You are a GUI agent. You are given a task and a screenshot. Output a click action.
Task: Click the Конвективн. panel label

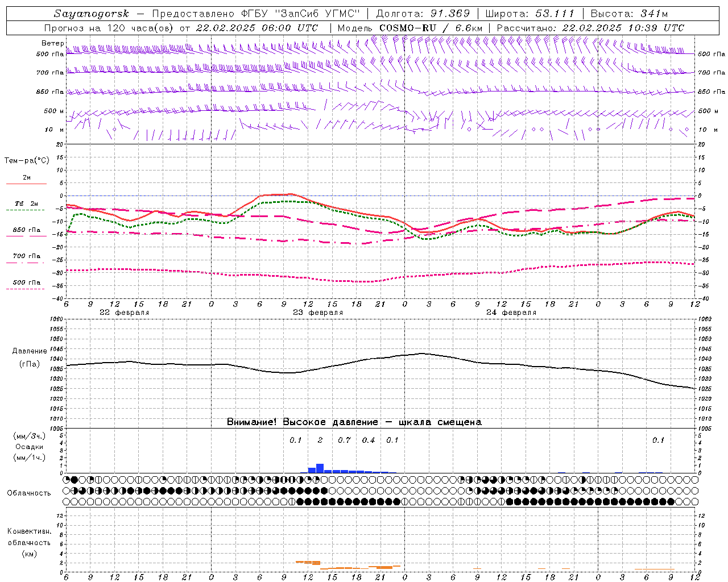[29, 531]
